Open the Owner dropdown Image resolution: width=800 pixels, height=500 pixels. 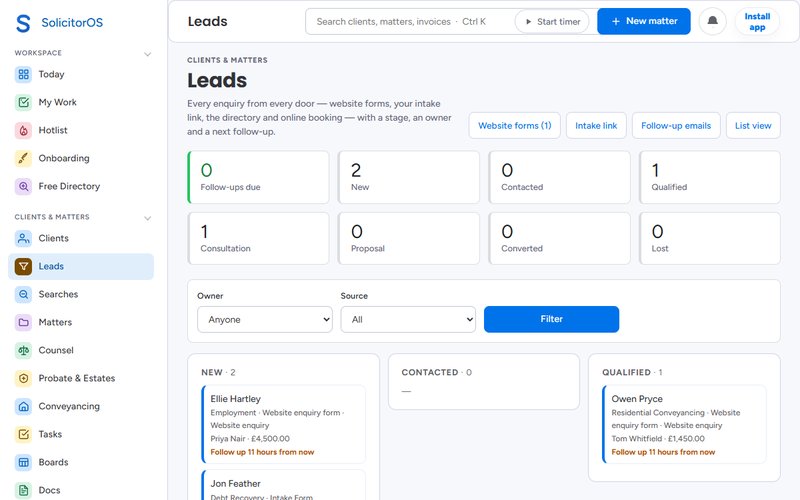[265, 319]
